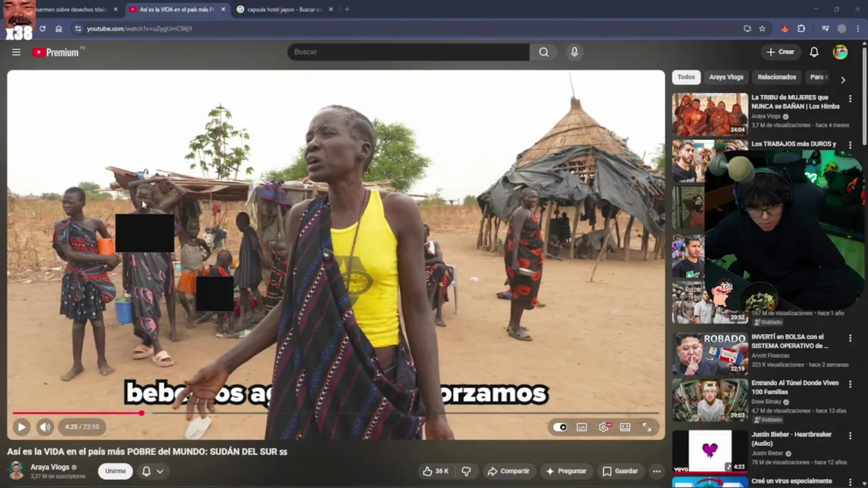Open Entrando Al Túnel video thumbnail
The height and width of the screenshot is (488, 868).
[710, 400]
